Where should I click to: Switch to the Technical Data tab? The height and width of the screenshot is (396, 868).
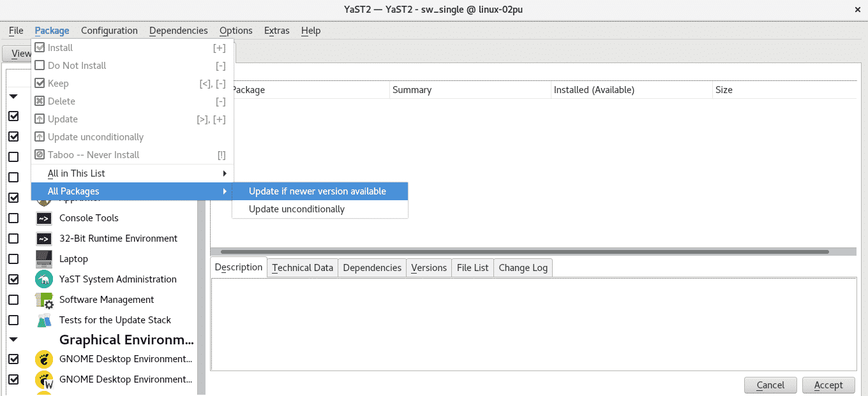coord(303,268)
